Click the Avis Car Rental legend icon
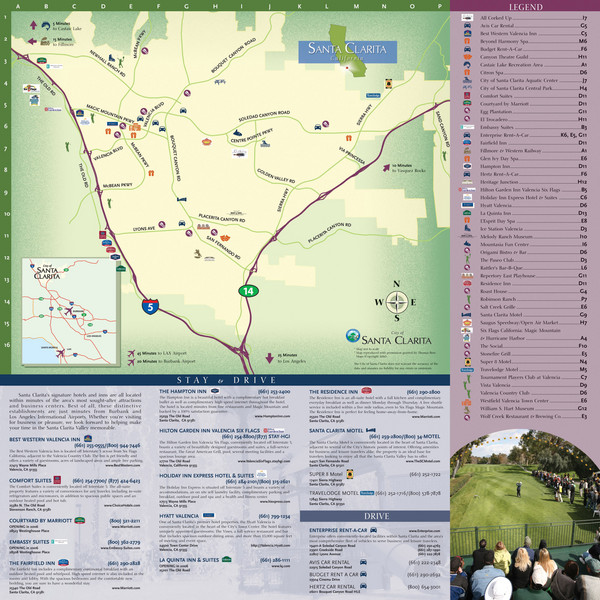This screenshot has width=600, height=600. point(467,26)
